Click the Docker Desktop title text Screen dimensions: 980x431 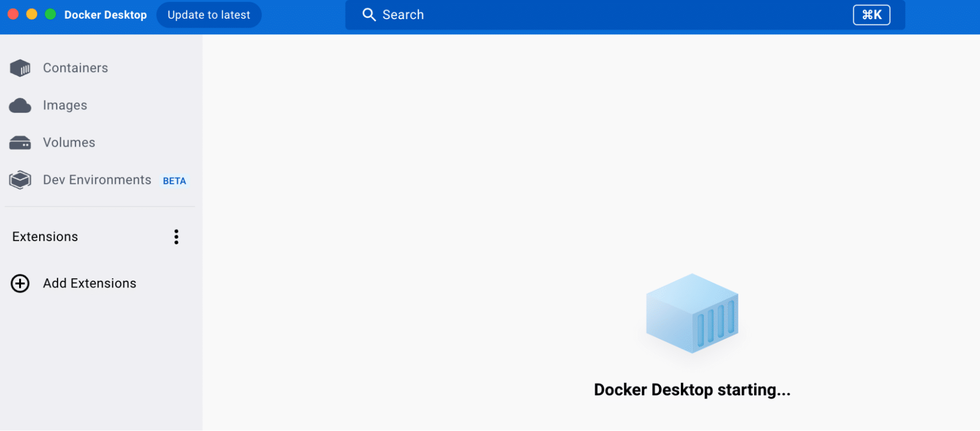tap(105, 15)
